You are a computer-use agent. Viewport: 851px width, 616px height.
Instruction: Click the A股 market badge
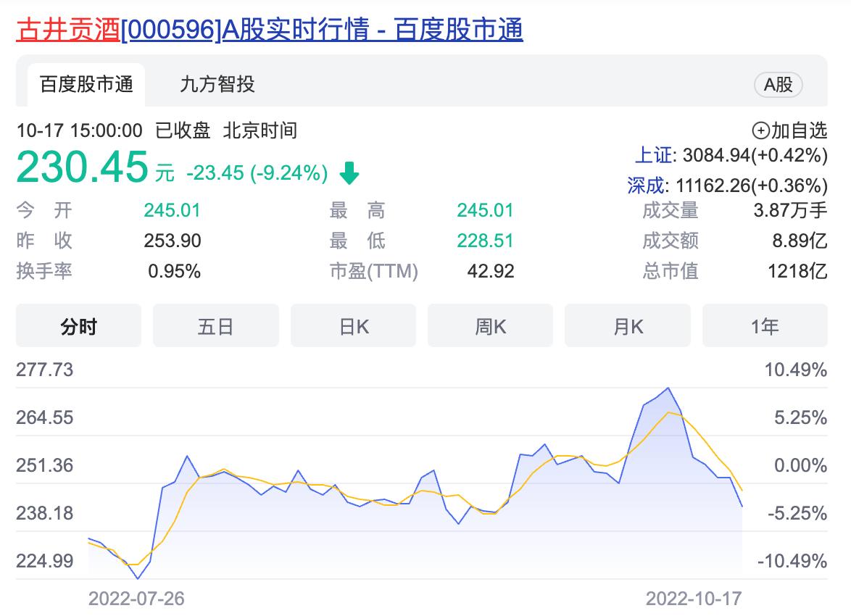[x=778, y=85]
